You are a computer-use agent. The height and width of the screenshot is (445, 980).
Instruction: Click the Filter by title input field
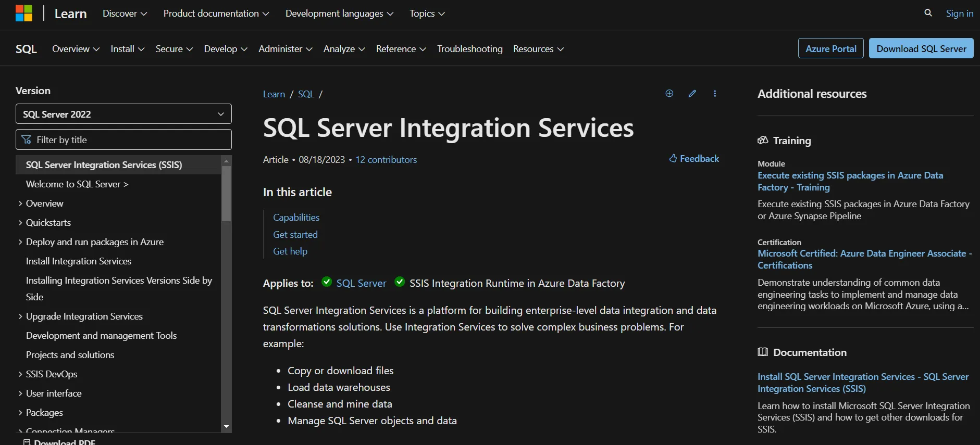(x=123, y=139)
